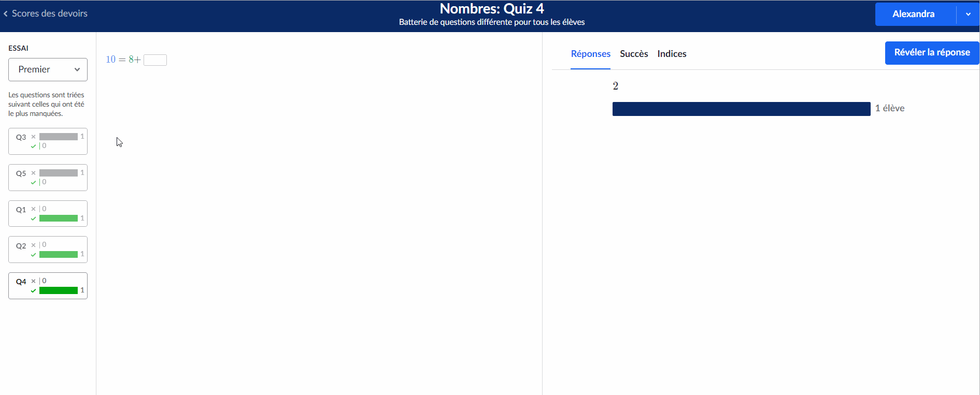Open the Indices tab

coord(672,54)
